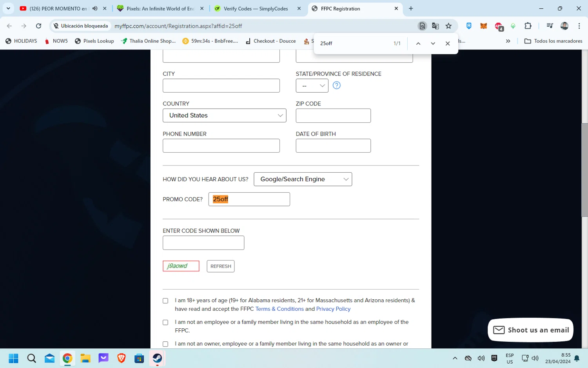Open the Google Translate icon in address bar

pyautogui.click(x=435, y=26)
